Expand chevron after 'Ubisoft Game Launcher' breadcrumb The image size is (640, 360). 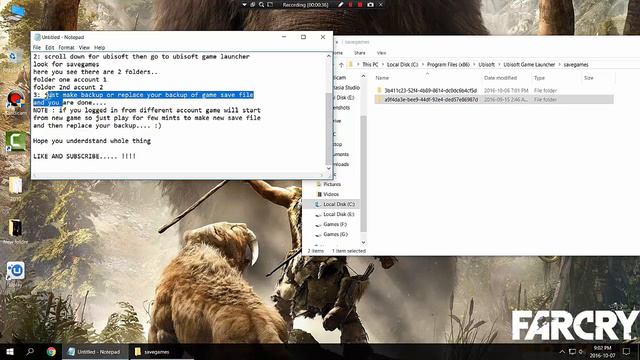point(559,64)
